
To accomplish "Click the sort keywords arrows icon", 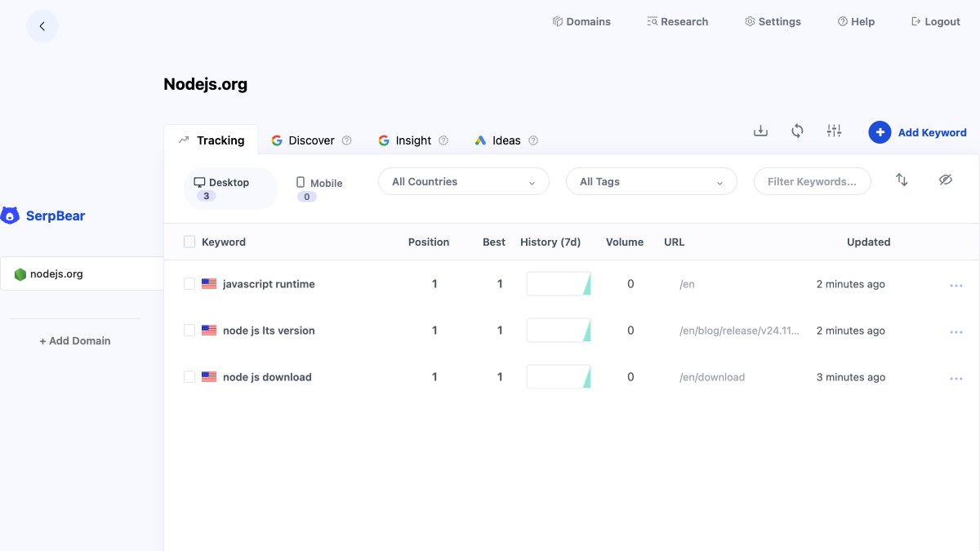I will 902,180.
